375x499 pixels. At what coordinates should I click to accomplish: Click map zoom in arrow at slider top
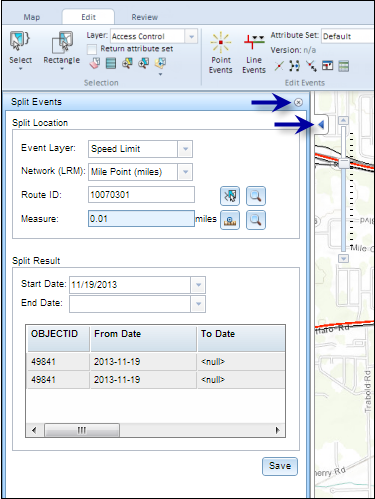(343, 120)
